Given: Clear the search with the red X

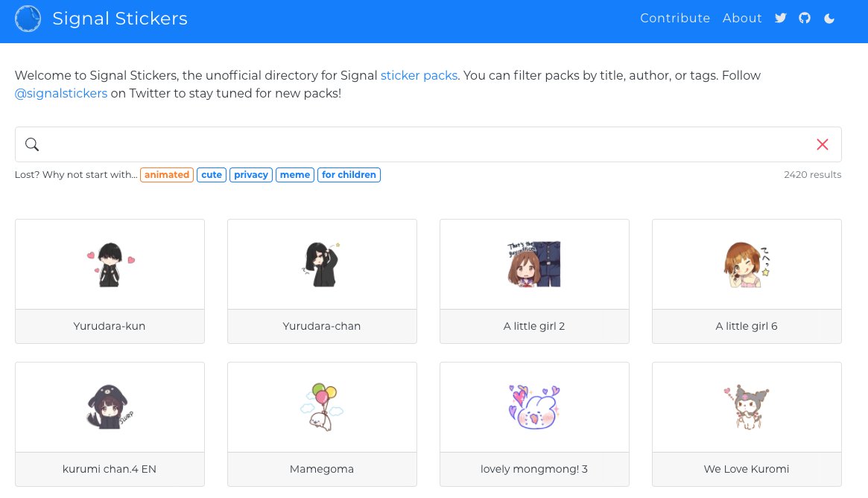Looking at the screenshot, I should click(822, 144).
